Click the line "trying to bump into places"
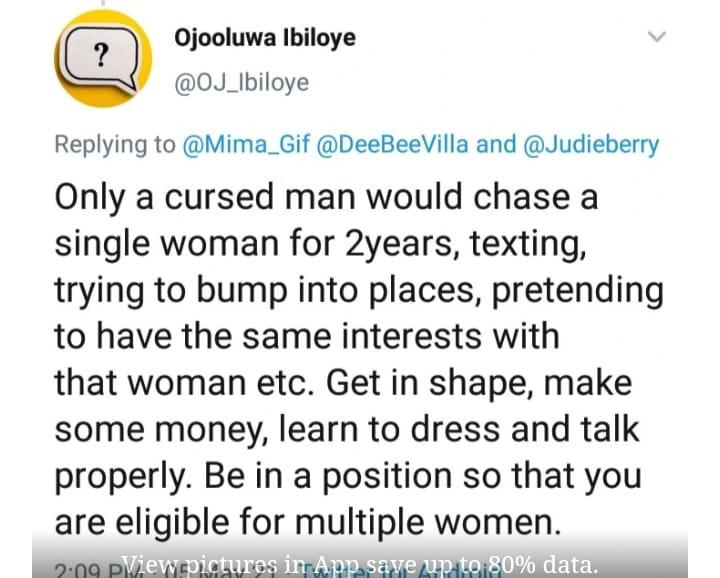 click(x=358, y=290)
